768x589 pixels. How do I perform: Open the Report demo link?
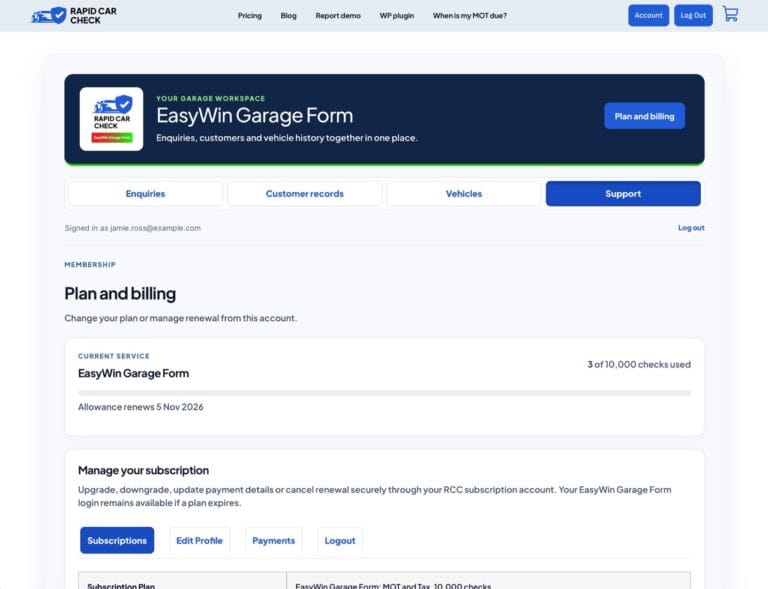pos(338,16)
